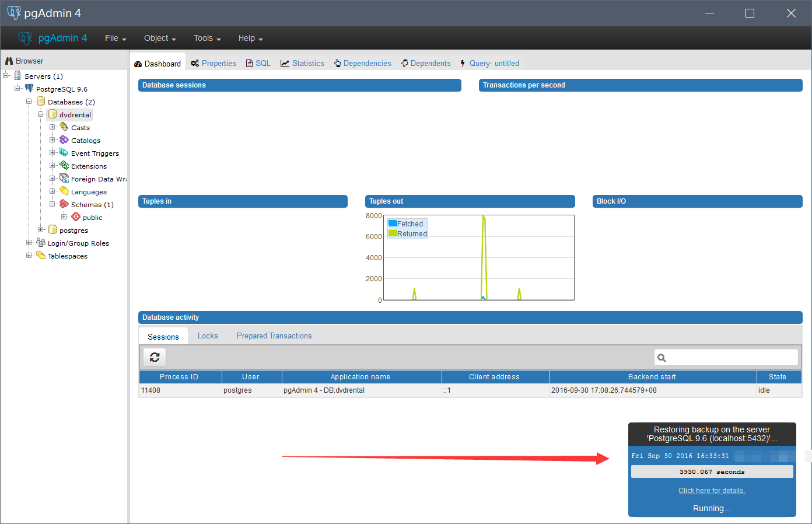Image resolution: width=812 pixels, height=524 pixels.
Task: Open the Tools menu
Action: pos(207,38)
